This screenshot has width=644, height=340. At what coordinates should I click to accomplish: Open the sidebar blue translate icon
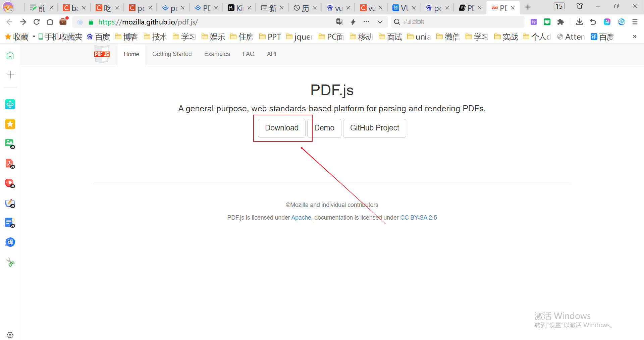(x=10, y=242)
